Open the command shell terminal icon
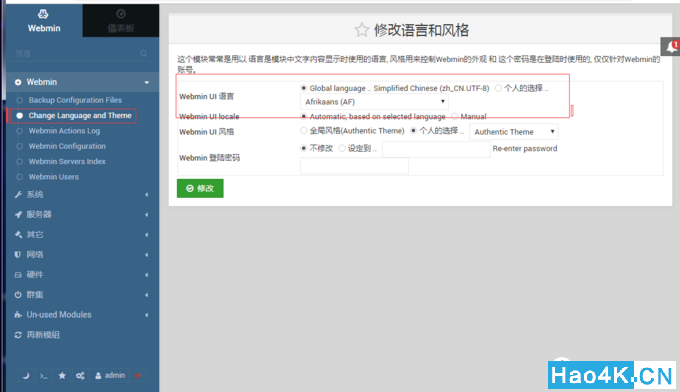 coord(43,376)
